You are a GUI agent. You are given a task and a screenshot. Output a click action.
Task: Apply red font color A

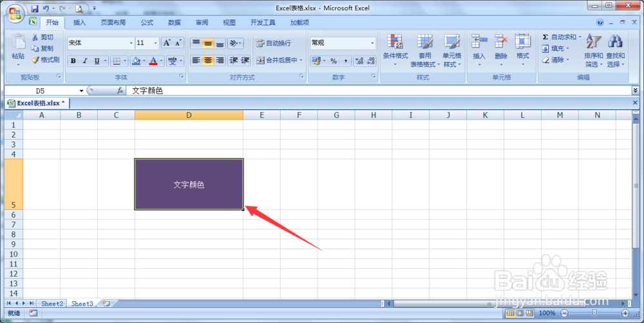tap(153, 60)
